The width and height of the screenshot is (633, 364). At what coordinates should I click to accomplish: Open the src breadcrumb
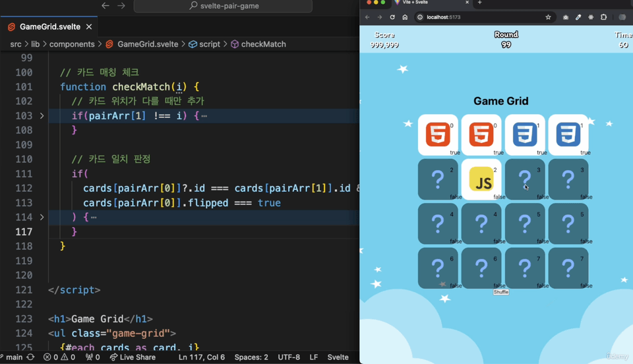point(16,44)
